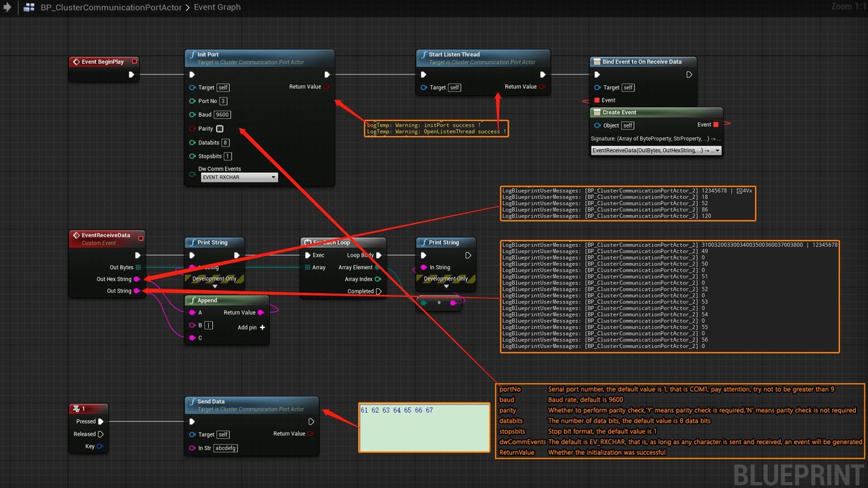Click the Port No value field

pyautogui.click(x=223, y=101)
